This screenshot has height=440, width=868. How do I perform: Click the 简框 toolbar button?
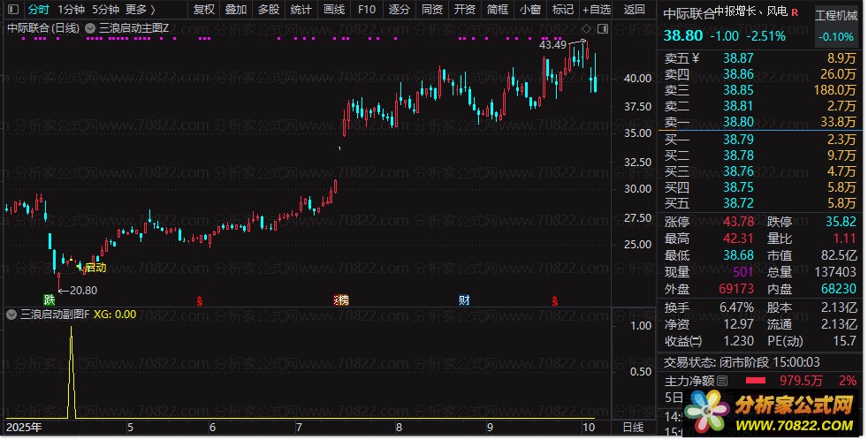pos(498,10)
